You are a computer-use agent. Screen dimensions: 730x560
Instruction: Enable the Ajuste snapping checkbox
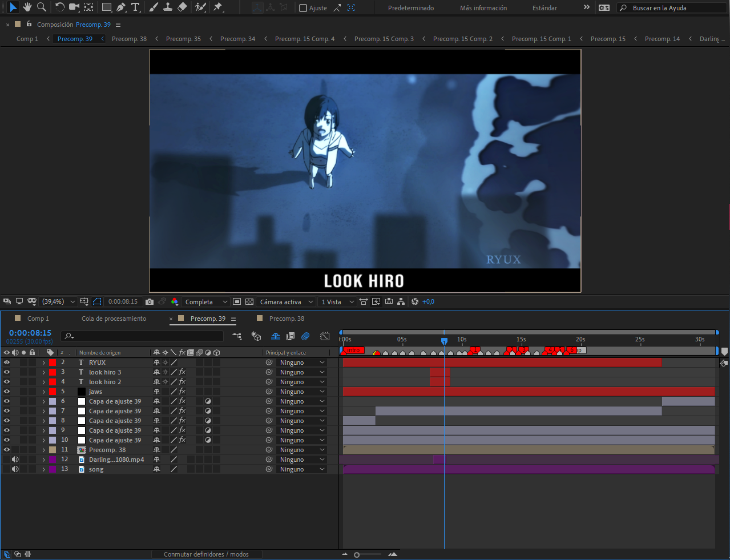point(303,8)
